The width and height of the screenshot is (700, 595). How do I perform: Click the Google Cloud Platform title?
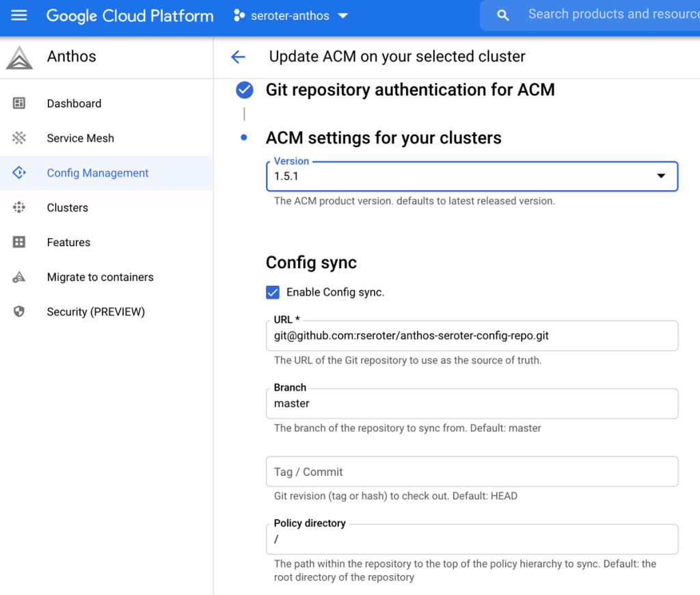point(130,15)
